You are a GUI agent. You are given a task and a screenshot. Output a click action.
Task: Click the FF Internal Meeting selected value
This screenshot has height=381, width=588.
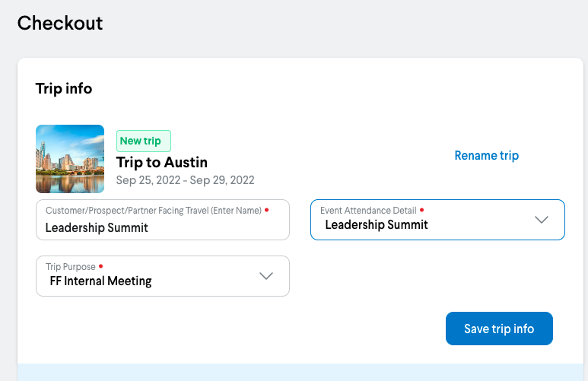click(96, 281)
